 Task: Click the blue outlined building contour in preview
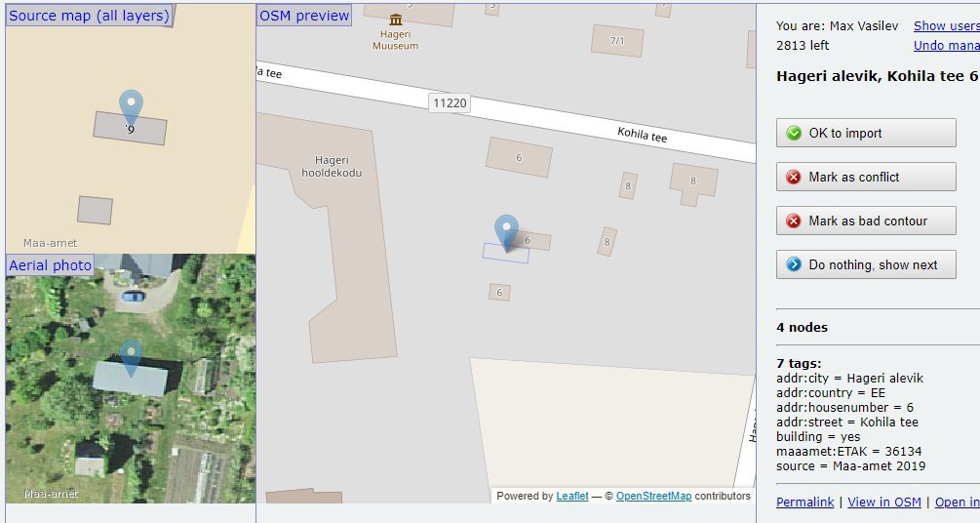[x=506, y=253]
